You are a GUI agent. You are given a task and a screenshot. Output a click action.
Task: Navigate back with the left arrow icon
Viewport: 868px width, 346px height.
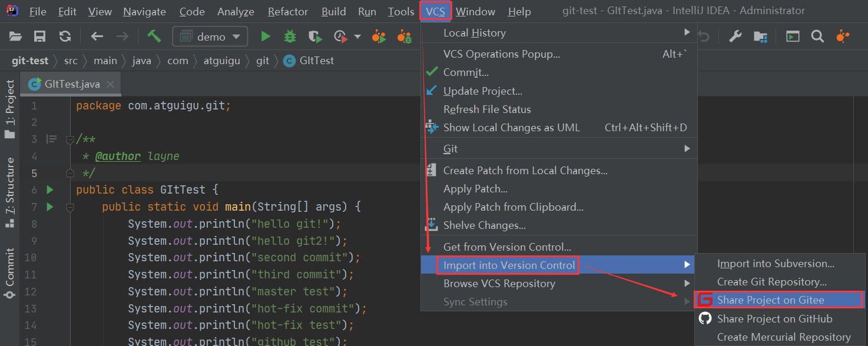(x=97, y=36)
